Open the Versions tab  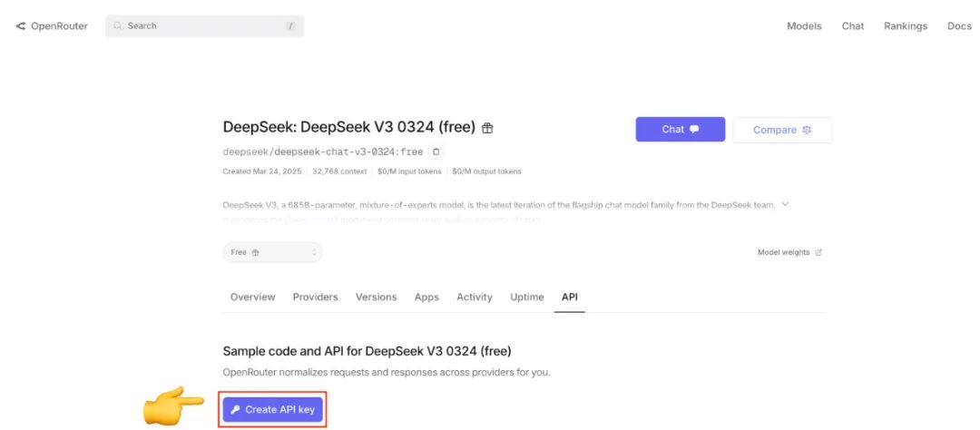point(377,297)
